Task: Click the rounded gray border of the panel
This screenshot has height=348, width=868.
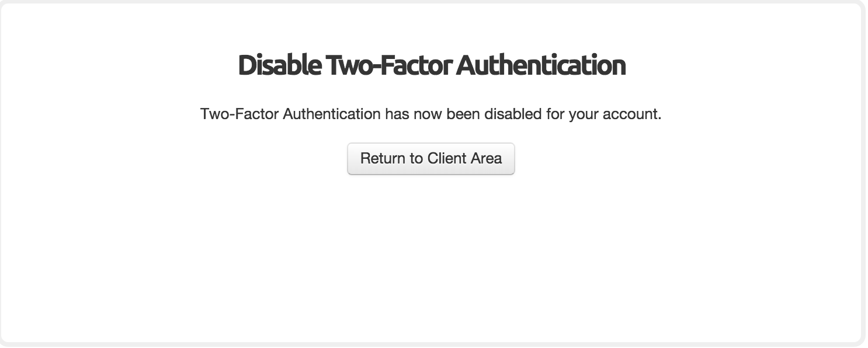Action: coord(864,175)
